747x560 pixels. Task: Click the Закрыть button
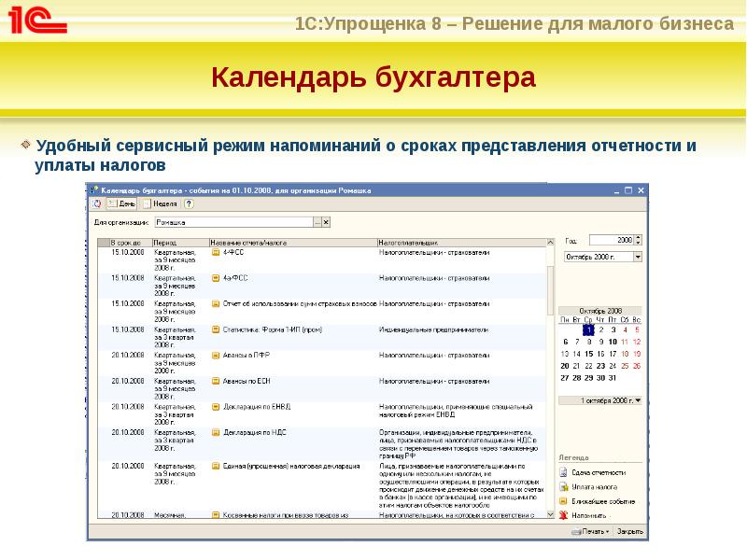(x=629, y=531)
